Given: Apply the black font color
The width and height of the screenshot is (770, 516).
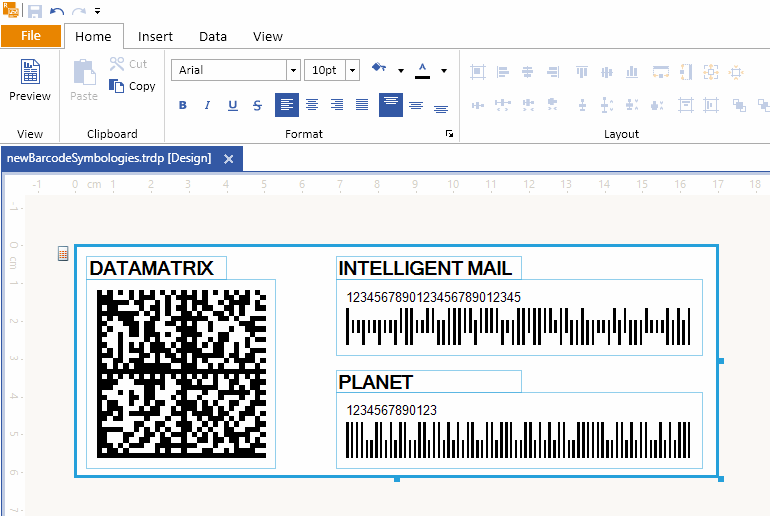Looking at the screenshot, I should coord(422,70).
